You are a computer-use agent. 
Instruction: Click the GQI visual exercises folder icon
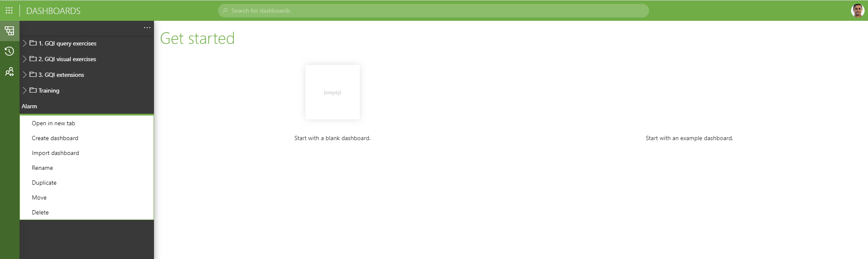(x=33, y=59)
